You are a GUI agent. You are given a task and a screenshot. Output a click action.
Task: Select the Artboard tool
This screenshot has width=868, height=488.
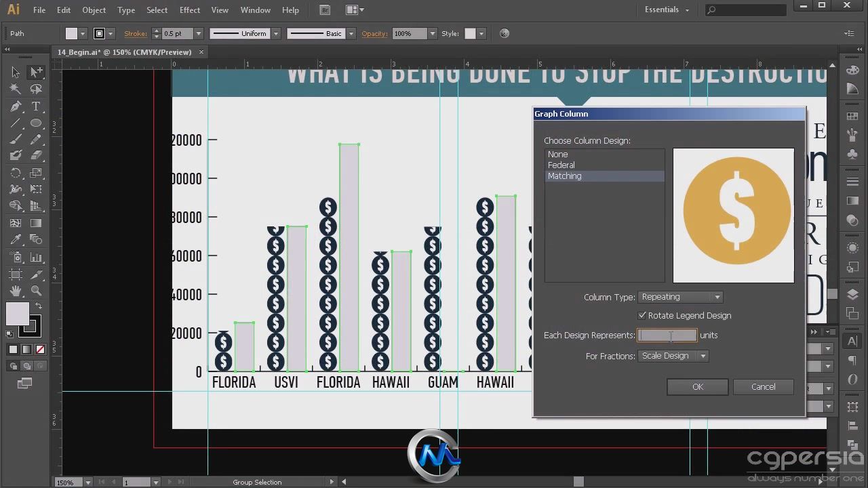[16, 274]
